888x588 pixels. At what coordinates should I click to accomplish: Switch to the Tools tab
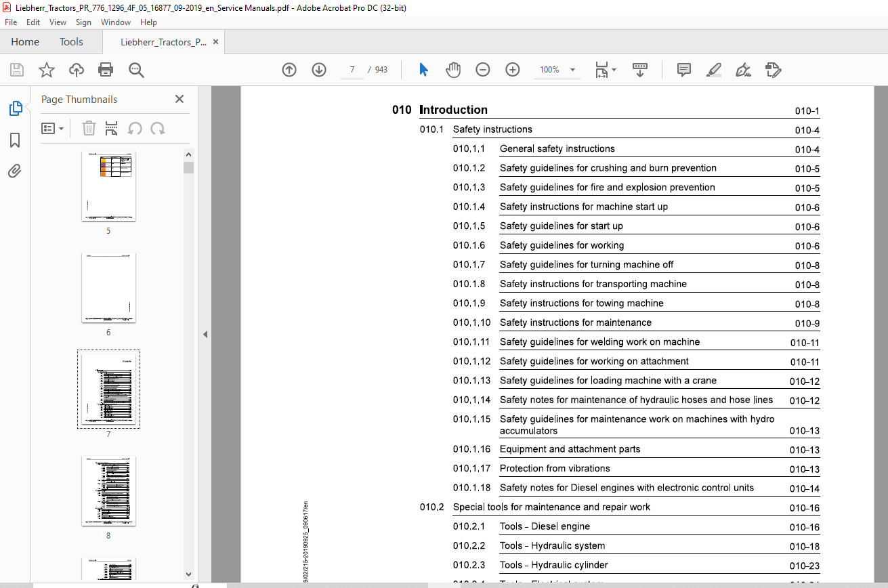[71, 42]
